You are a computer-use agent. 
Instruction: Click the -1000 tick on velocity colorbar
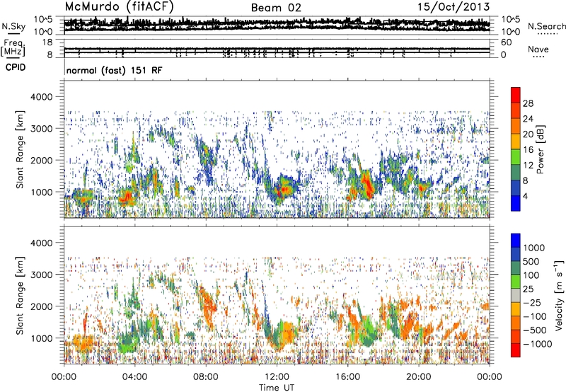pos(538,344)
